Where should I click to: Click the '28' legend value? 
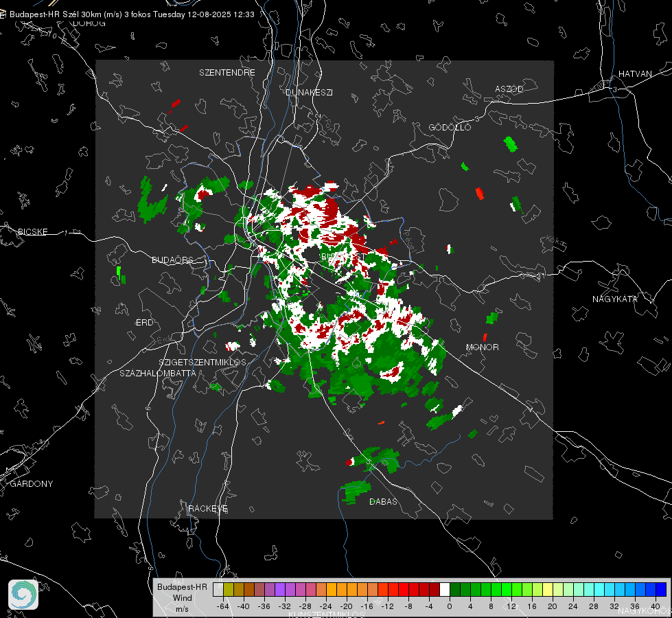point(594,606)
